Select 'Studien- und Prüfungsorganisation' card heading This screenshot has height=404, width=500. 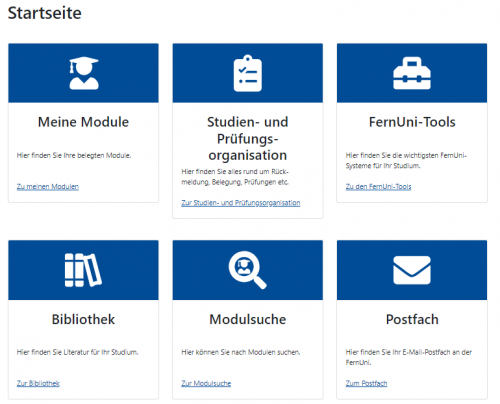point(248,139)
